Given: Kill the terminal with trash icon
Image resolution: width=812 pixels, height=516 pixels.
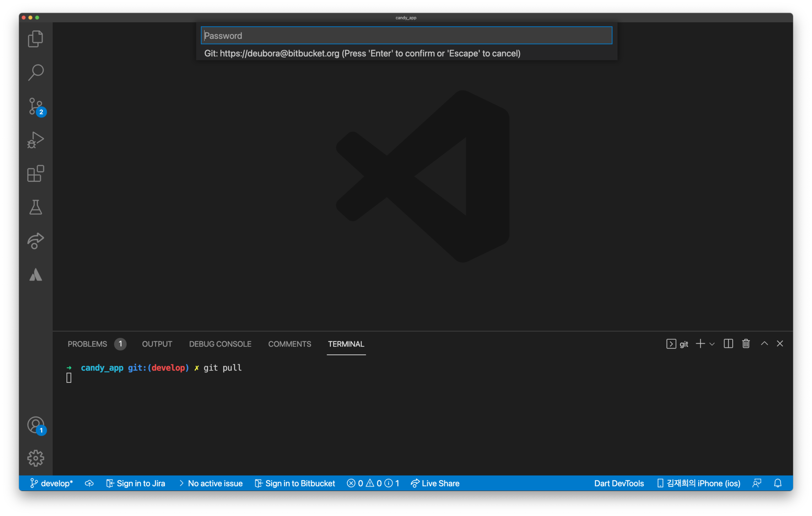Looking at the screenshot, I should [745, 343].
